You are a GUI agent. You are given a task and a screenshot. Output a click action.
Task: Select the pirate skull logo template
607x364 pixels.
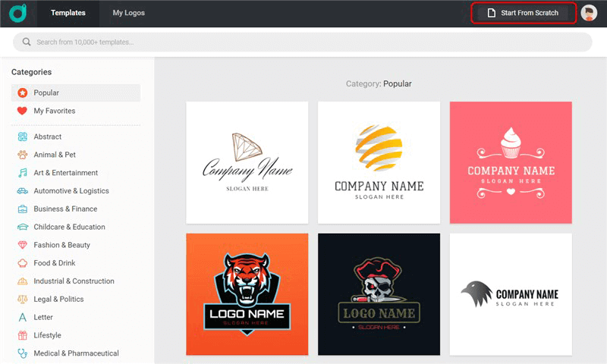[x=379, y=294]
